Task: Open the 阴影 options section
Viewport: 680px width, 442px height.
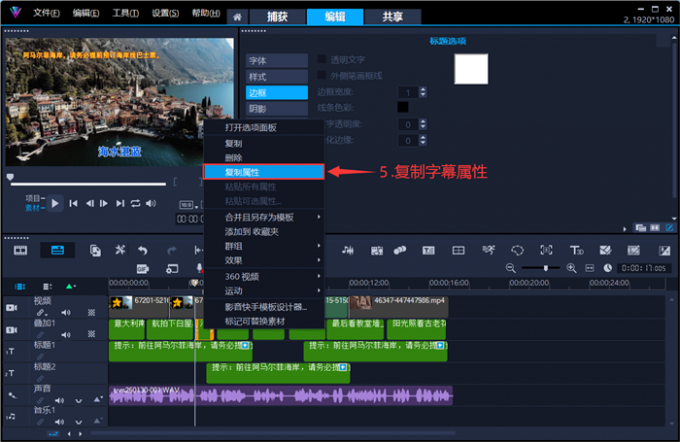Action: 277,108
